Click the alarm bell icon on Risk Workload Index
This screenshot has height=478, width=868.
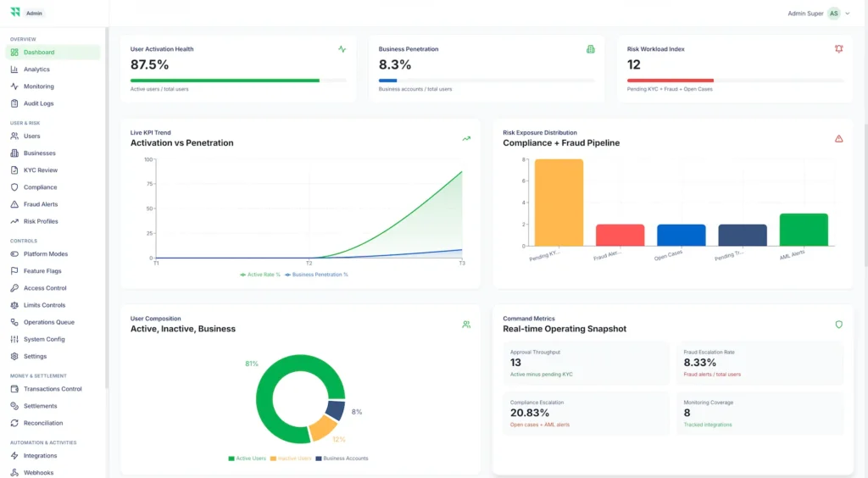[838, 49]
